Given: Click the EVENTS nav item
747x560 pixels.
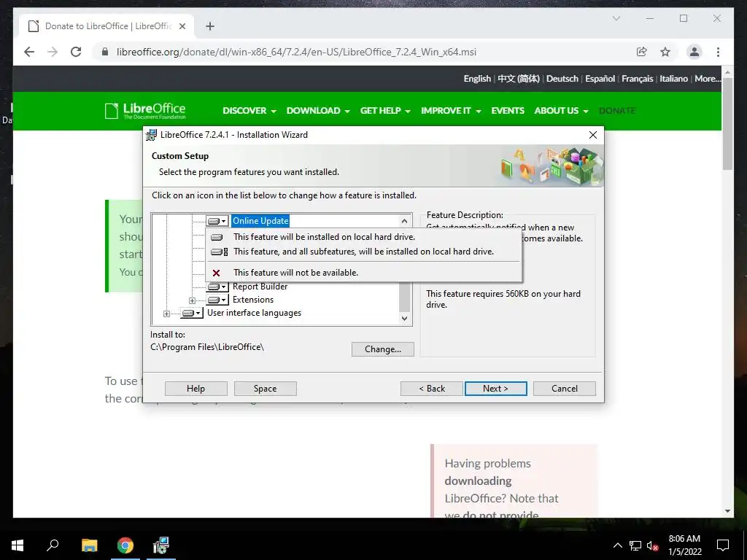Looking at the screenshot, I should [x=508, y=111].
